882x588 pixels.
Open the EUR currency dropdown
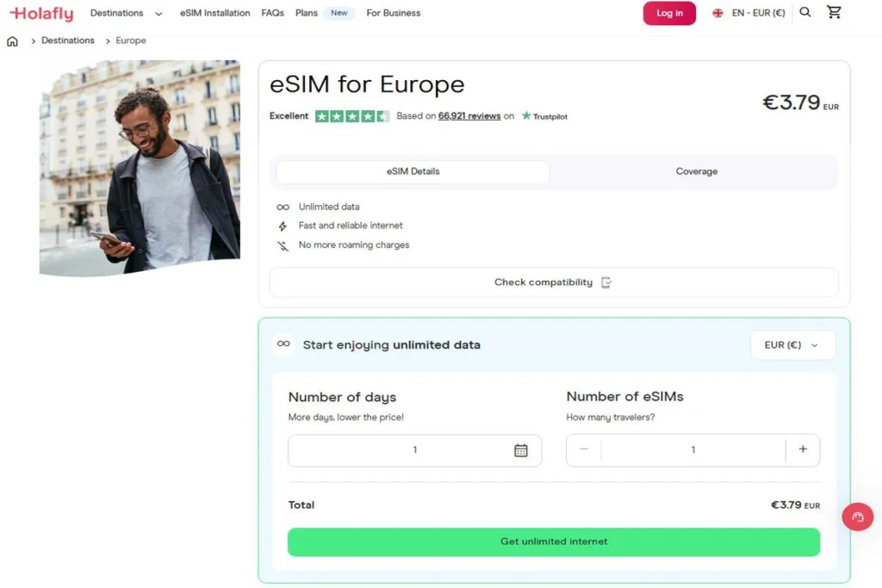(x=792, y=344)
